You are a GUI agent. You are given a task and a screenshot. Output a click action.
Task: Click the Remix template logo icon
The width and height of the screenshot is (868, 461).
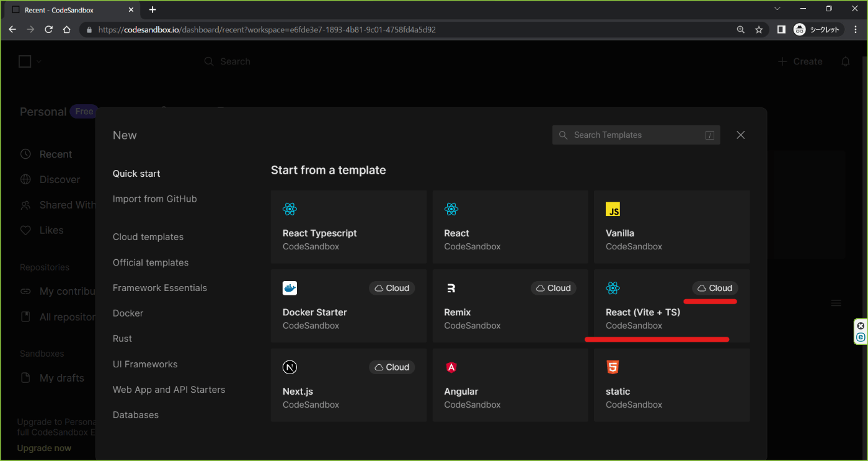[451, 288]
